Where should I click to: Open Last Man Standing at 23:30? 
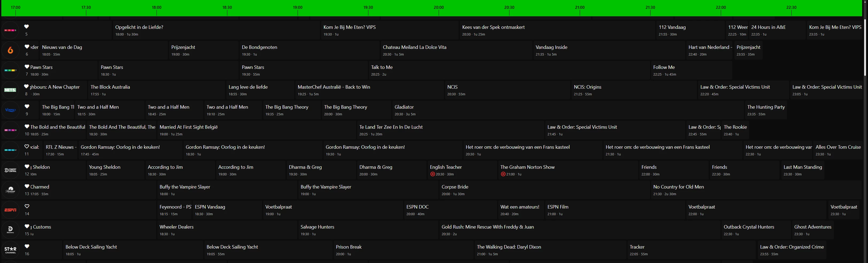803,170
